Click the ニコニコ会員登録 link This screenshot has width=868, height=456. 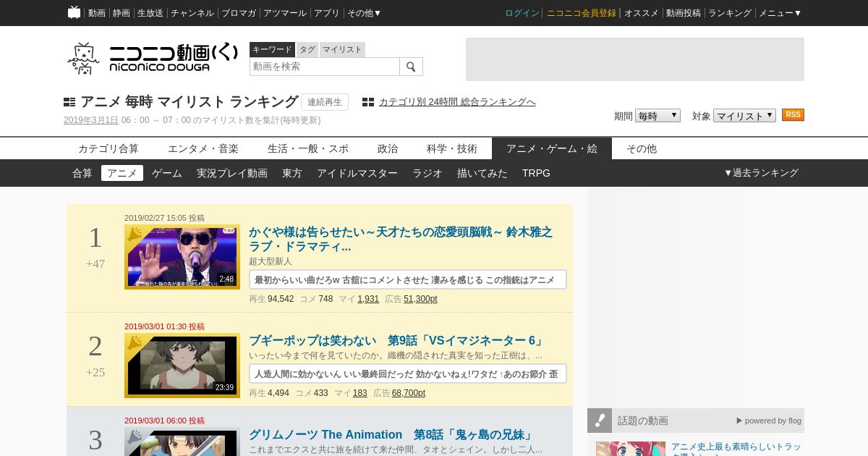coord(582,13)
